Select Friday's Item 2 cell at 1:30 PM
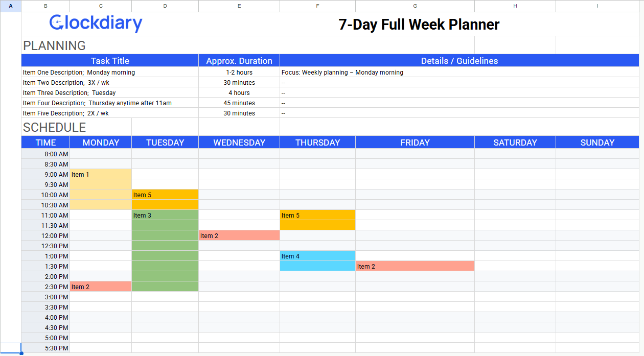 [x=415, y=267]
